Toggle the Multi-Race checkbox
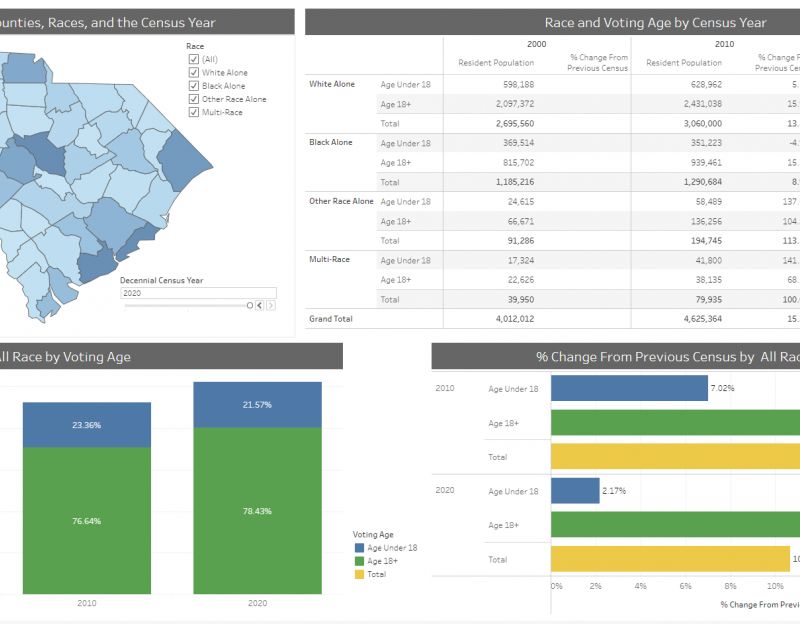The height and width of the screenshot is (624, 800). click(x=194, y=112)
